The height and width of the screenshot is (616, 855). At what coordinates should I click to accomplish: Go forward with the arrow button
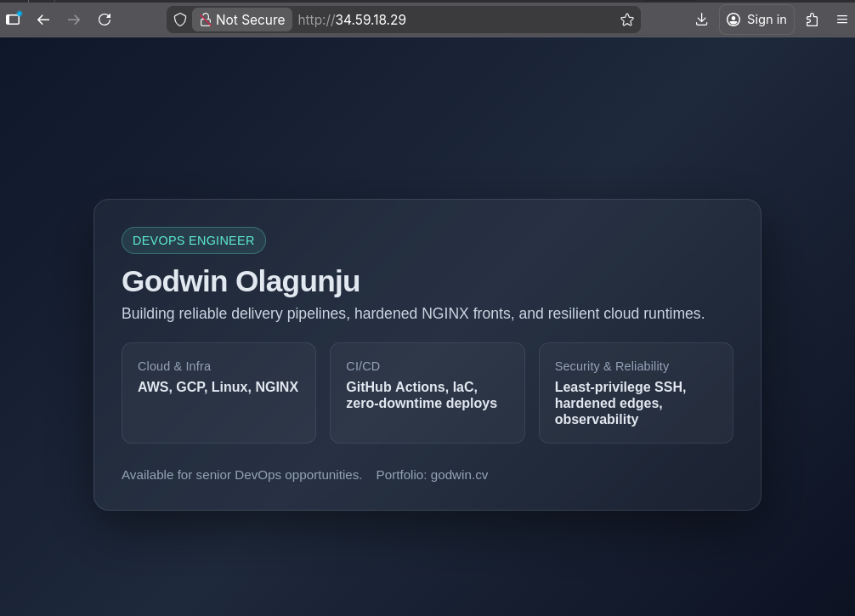[x=74, y=20]
